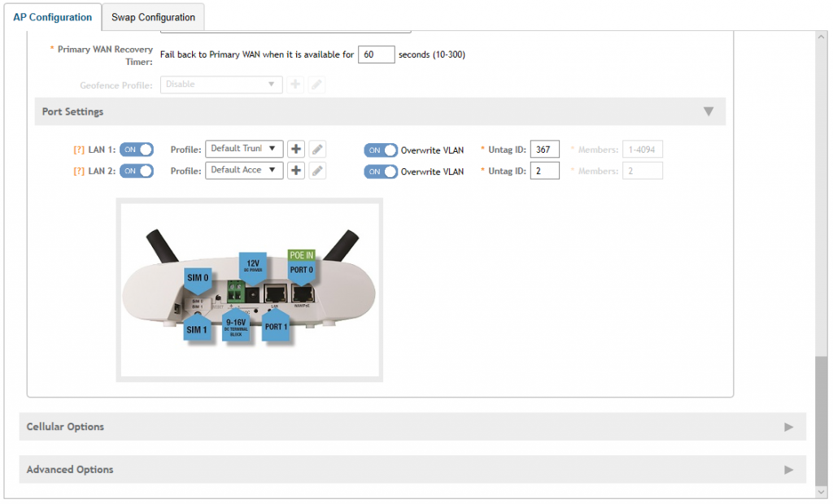Toggle the LAN 2 port switch off
The width and height of the screenshot is (833, 504).
pyautogui.click(x=137, y=172)
